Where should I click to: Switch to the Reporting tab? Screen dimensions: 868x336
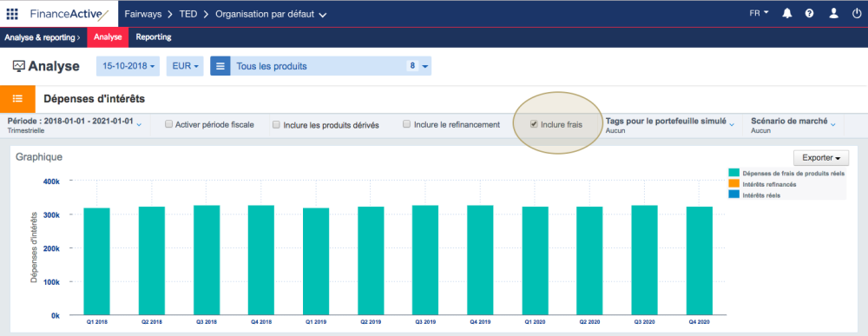154,37
